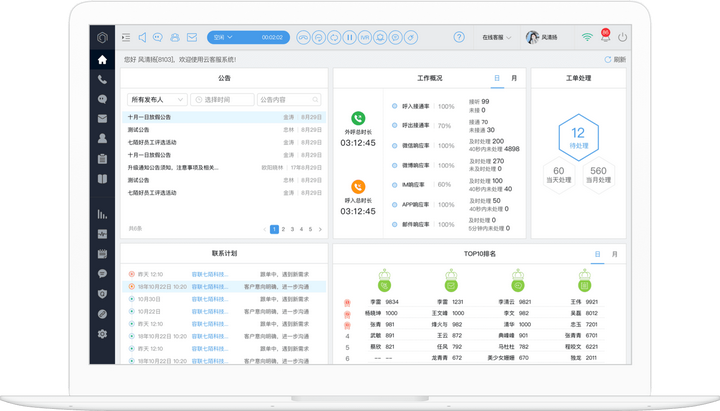This screenshot has height=411, width=720.
Task: Switch 工作概况 panel to 月 tab
Action: tap(514, 78)
